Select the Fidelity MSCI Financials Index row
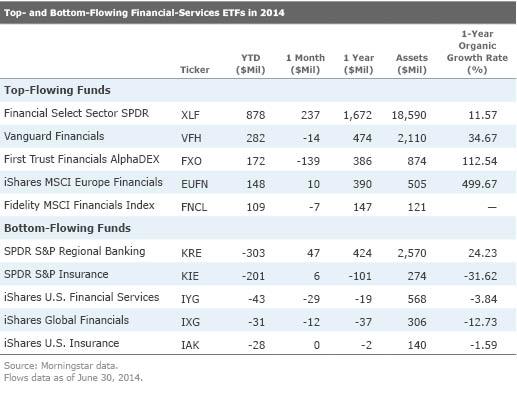The height and width of the screenshot is (394, 517). [x=258, y=206]
